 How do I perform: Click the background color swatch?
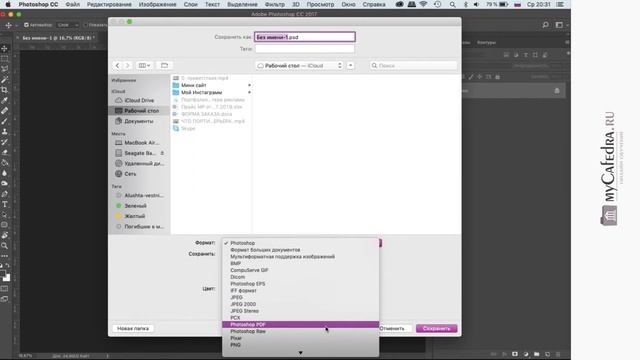[7, 278]
